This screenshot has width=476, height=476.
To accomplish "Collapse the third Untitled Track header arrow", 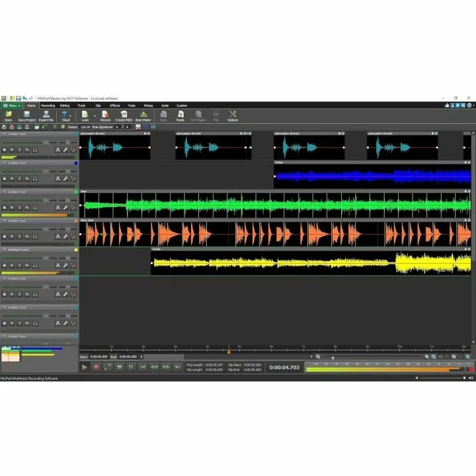I will [5, 192].
